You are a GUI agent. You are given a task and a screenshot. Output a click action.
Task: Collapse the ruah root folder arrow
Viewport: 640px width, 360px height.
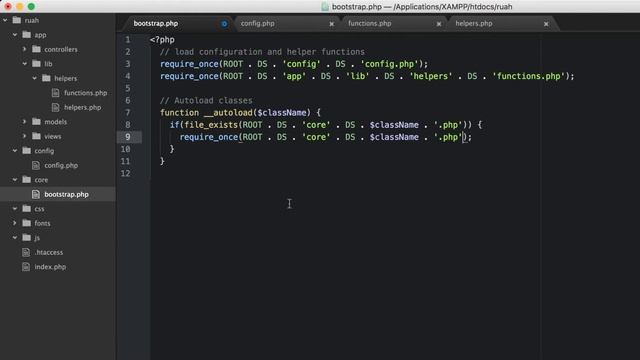coord(5,20)
